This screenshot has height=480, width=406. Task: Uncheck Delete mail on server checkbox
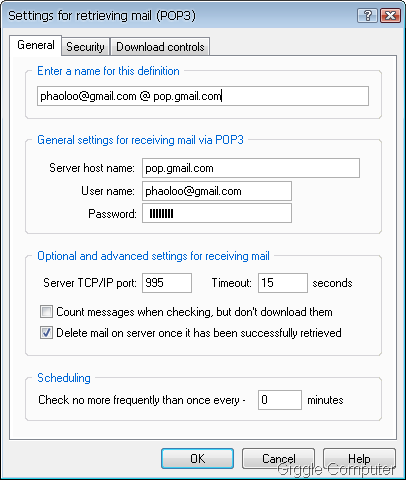click(x=46, y=333)
